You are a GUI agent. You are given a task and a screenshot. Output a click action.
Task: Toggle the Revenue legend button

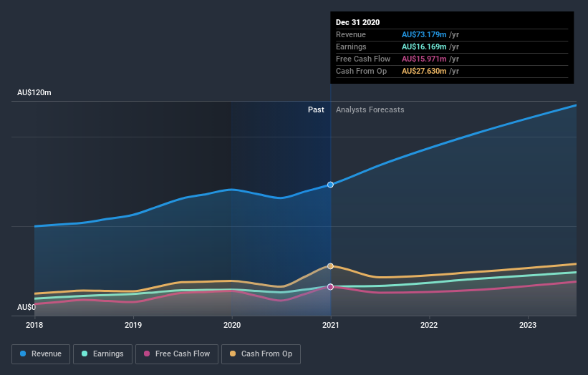(41, 354)
